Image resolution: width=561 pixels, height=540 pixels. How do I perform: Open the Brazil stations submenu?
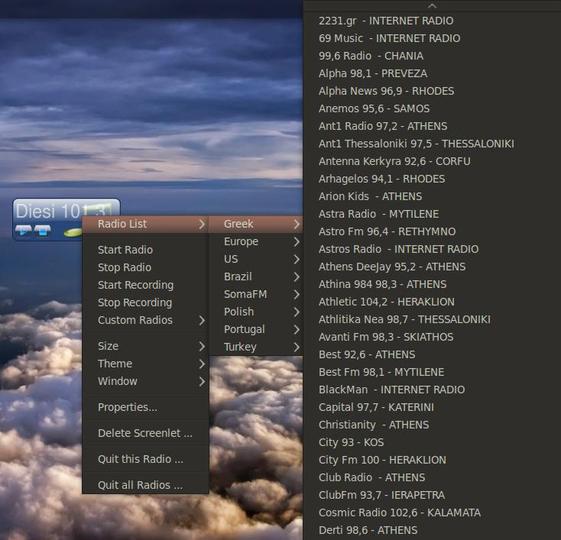point(256,277)
